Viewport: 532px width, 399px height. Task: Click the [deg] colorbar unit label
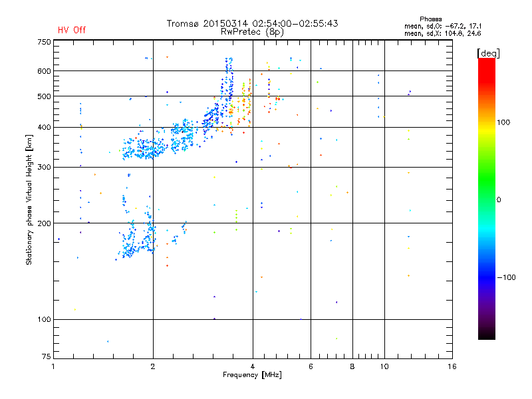point(488,53)
